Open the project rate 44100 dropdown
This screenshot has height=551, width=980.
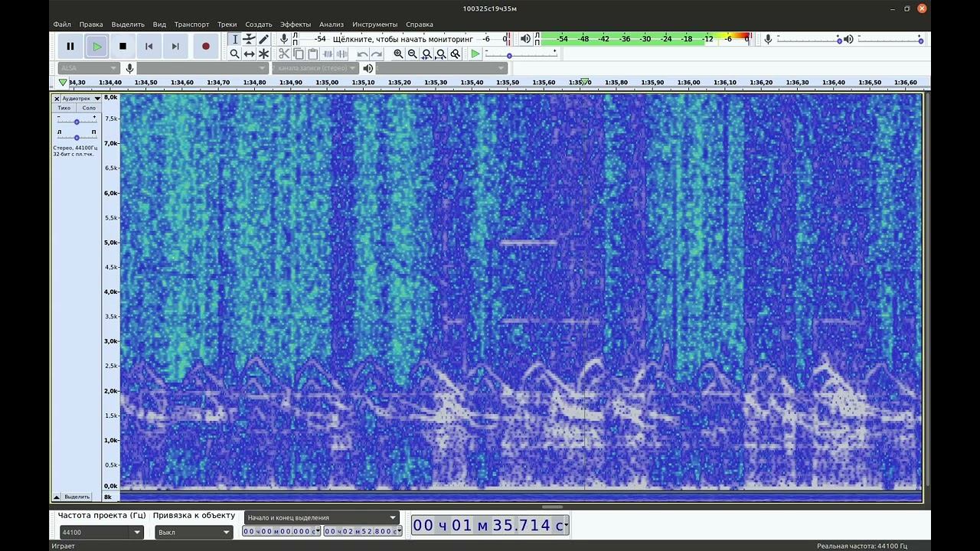[101, 532]
